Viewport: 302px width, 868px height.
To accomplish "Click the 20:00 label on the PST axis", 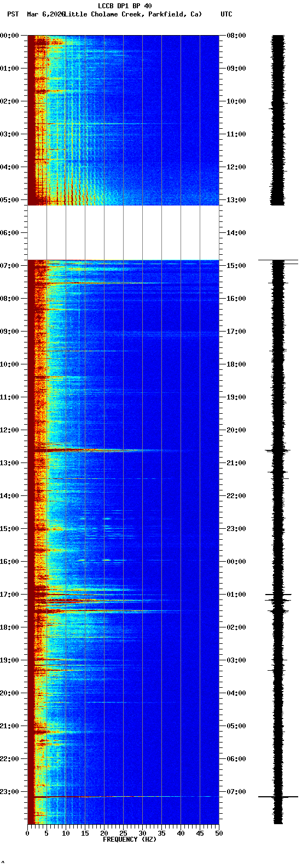I will click(10, 693).
